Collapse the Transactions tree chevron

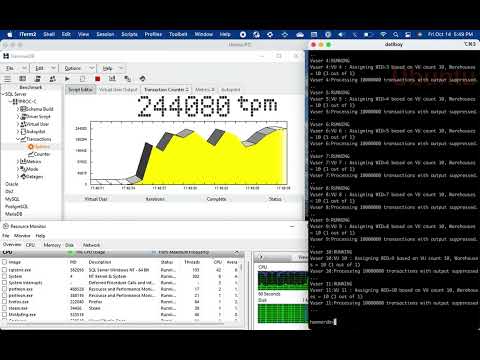pos(18,139)
